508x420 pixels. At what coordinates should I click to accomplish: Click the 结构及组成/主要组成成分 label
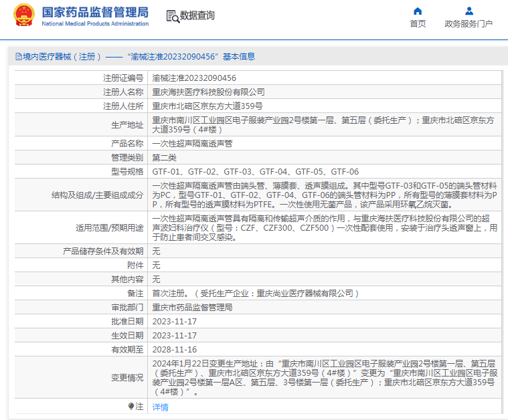click(x=97, y=195)
